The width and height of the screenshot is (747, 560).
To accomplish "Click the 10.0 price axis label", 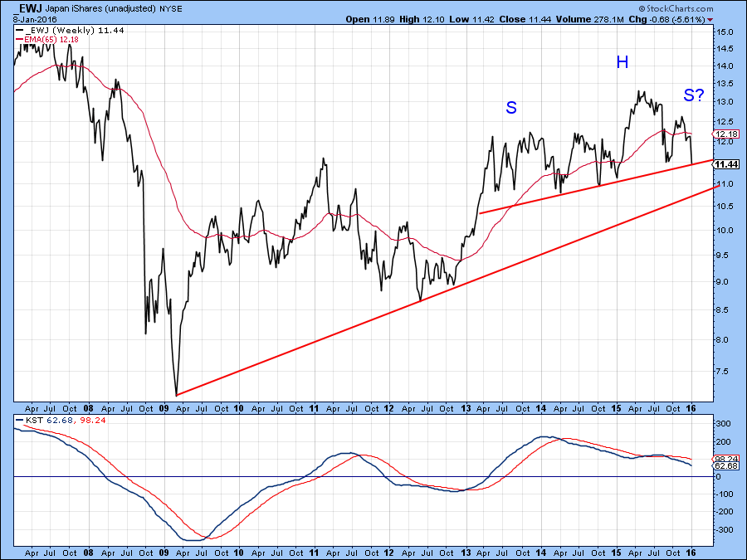I will (724, 231).
